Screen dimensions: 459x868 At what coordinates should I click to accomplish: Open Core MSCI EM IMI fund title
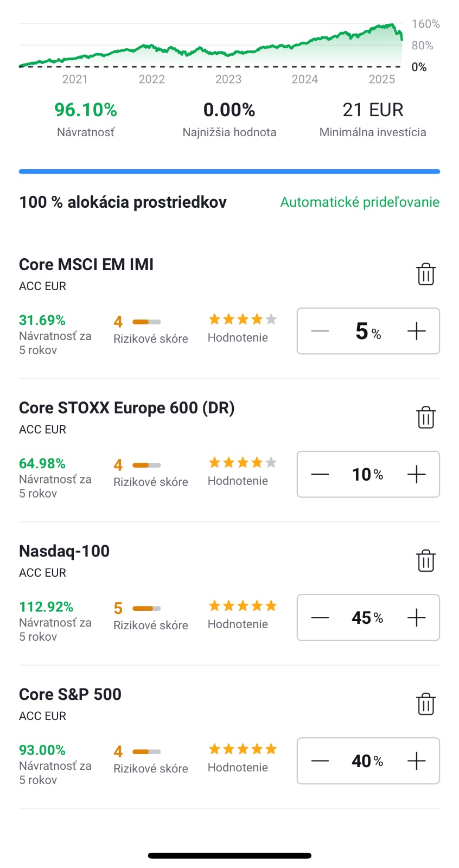86,265
